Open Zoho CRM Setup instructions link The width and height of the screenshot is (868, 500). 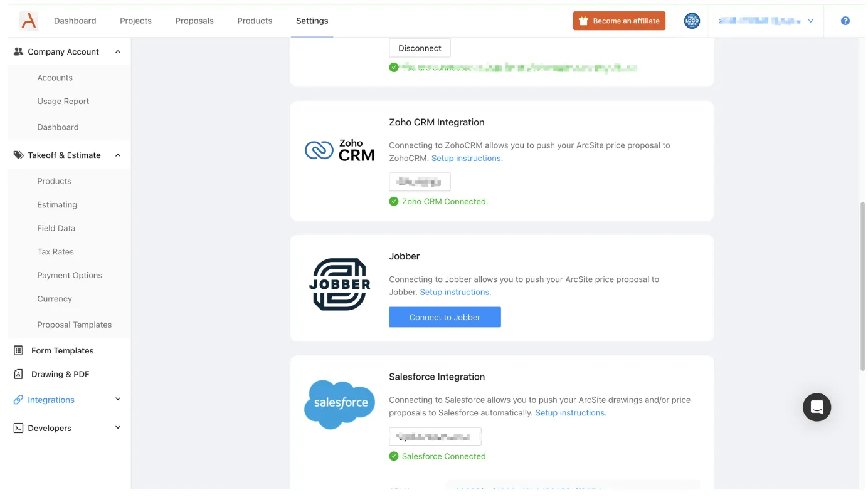click(x=467, y=159)
